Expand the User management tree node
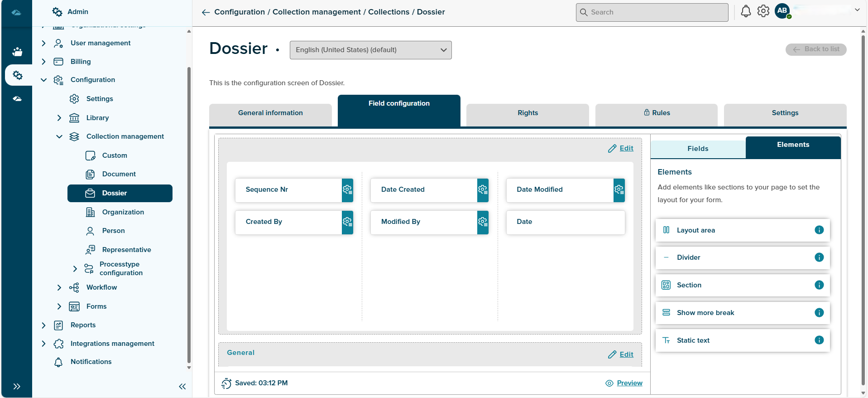 (43, 43)
